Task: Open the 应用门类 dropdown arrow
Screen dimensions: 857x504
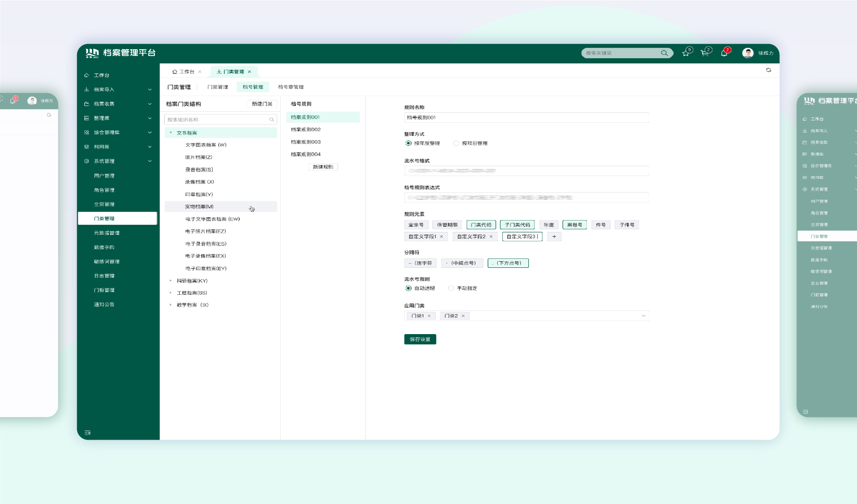Action: click(643, 316)
